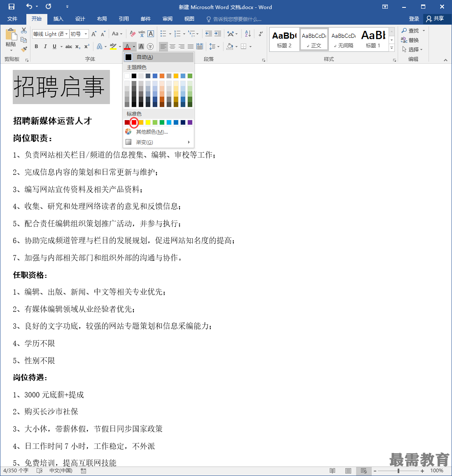
Task: Toggle Subscript formatting
Action: 78,46
